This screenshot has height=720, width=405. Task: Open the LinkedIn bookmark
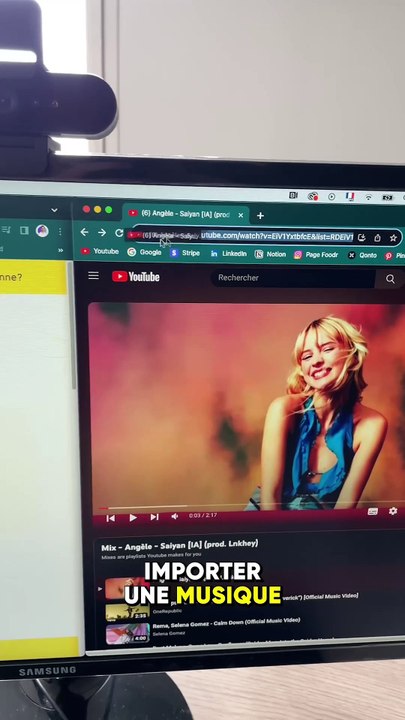228,253
